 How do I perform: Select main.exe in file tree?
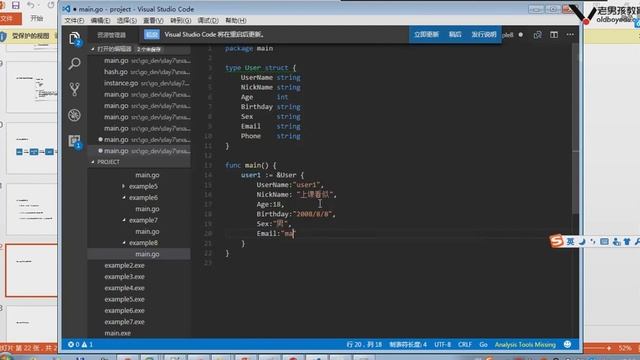[139, 333]
